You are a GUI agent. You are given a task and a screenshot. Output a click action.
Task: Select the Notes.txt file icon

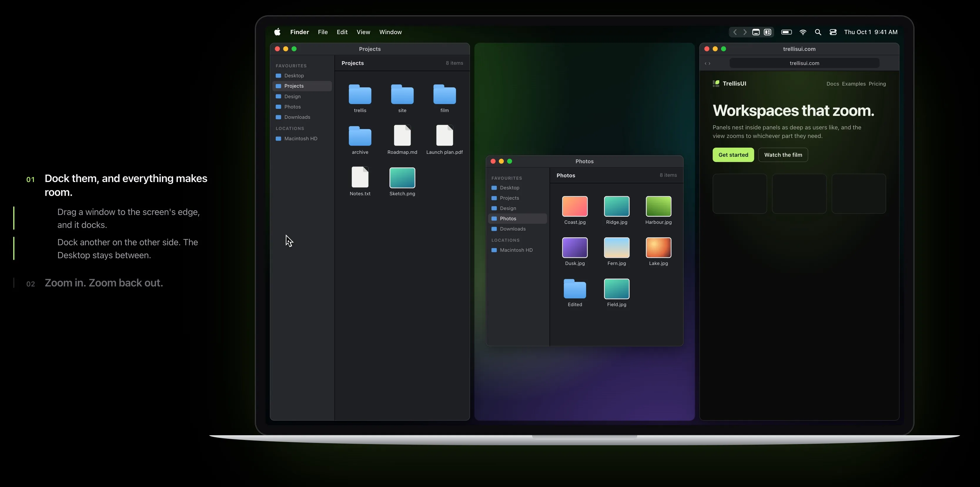pyautogui.click(x=360, y=177)
